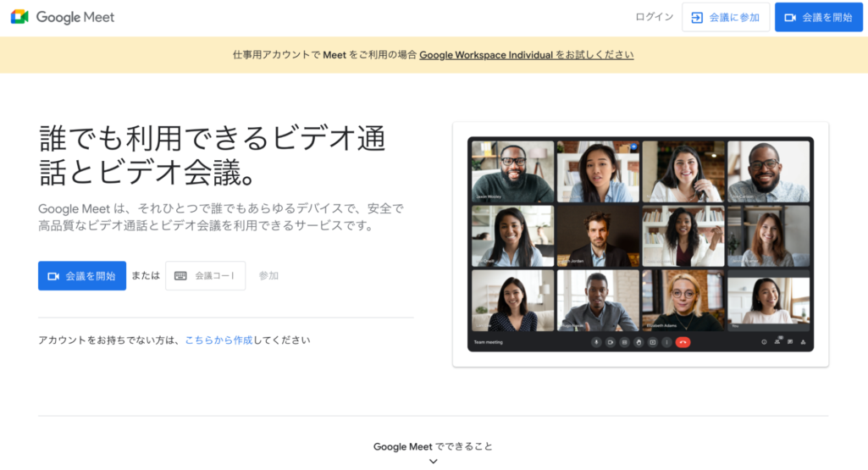Screen dimensions: 868x470
Task: Click the microphone icon in meeting preview
Action: coord(596,342)
